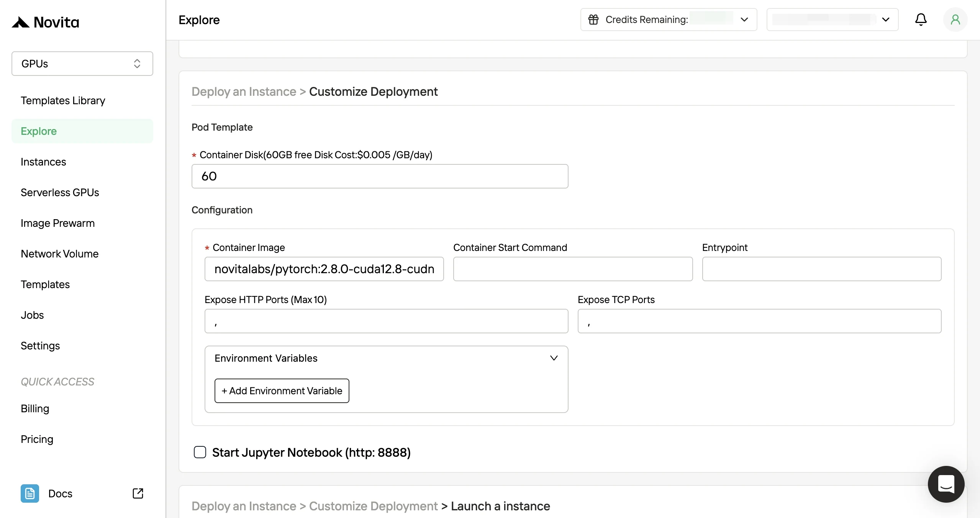Click the Docs document icon

[x=30, y=493]
